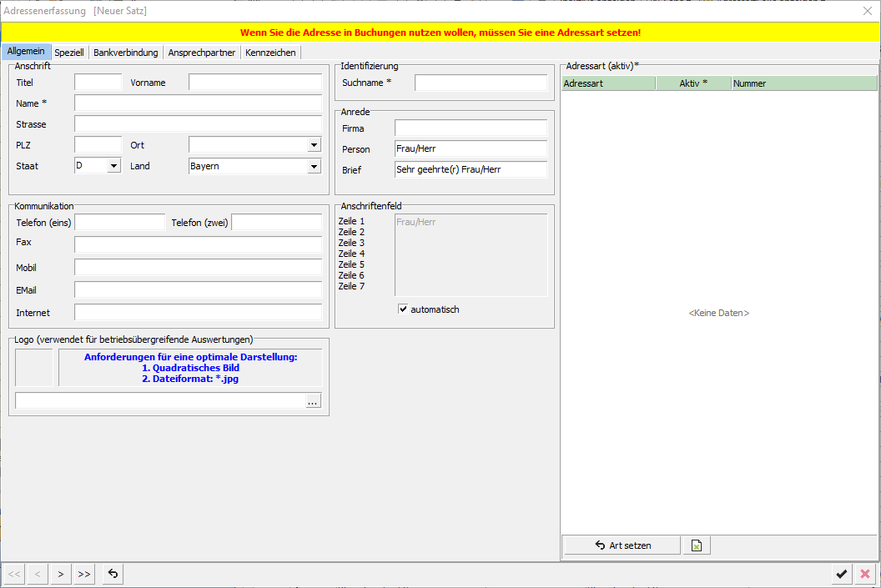881x588 pixels.
Task: Expand the Ort dropdown list
Action: pos(315,144)
